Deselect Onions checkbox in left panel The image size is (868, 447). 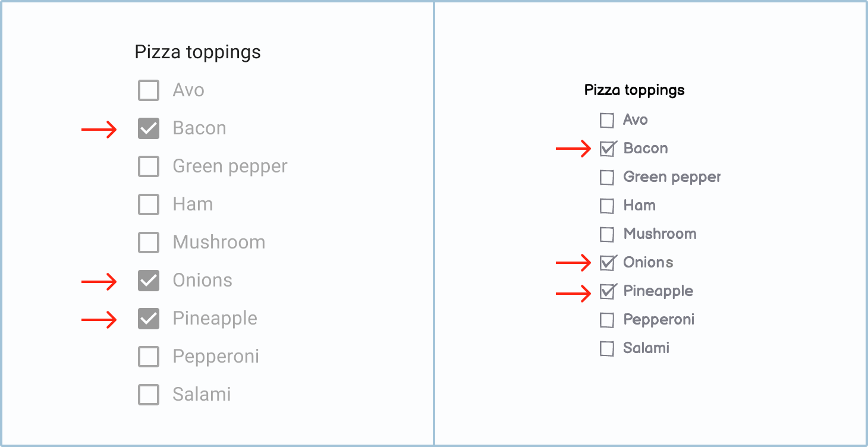click(x=149, y=281)
